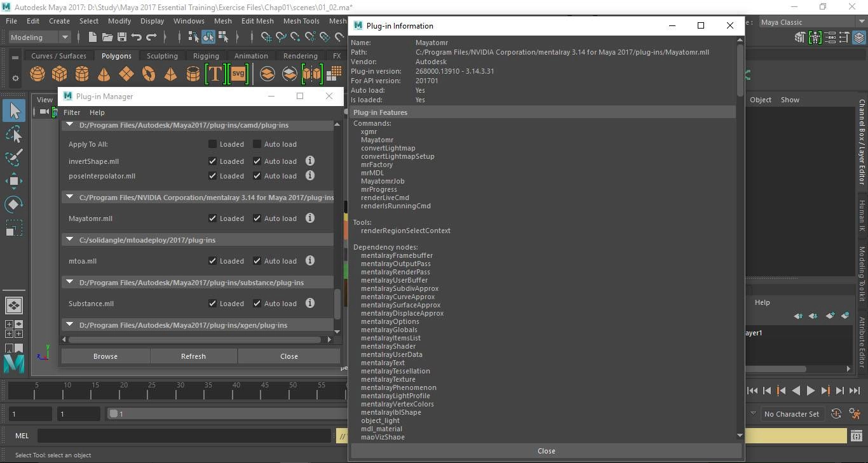The width and height of the screenshot is (868, 463).
Task: Activate the Lasso Select tool
Action: point(14,135)
